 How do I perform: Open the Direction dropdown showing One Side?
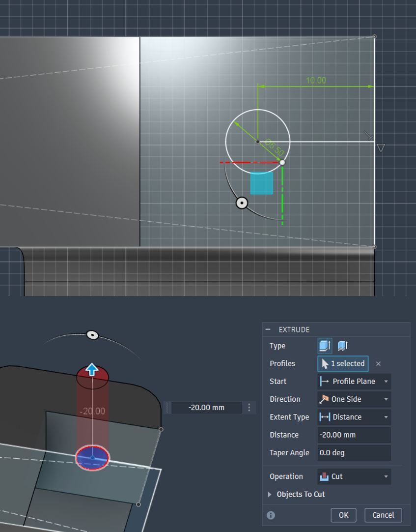coord(354,399)
